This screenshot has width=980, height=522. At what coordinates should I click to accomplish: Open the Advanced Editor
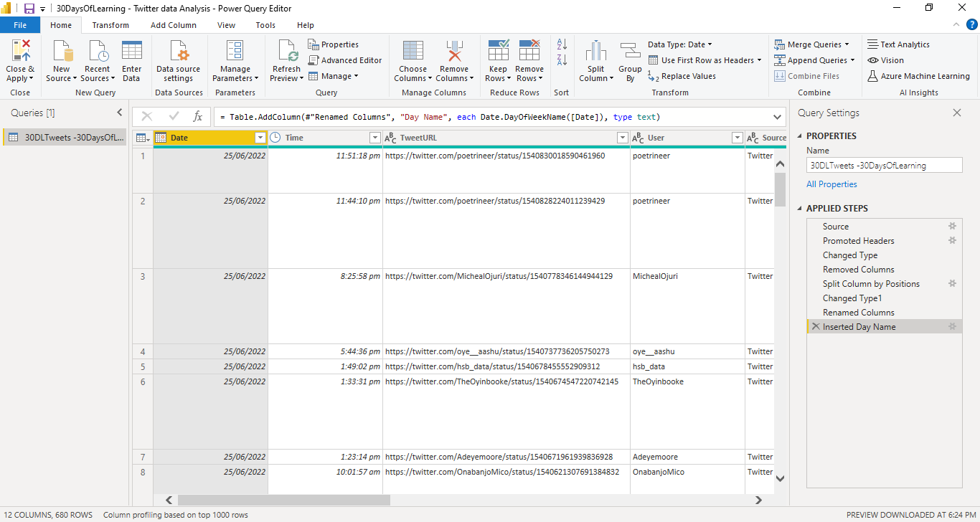coord(345,60)
